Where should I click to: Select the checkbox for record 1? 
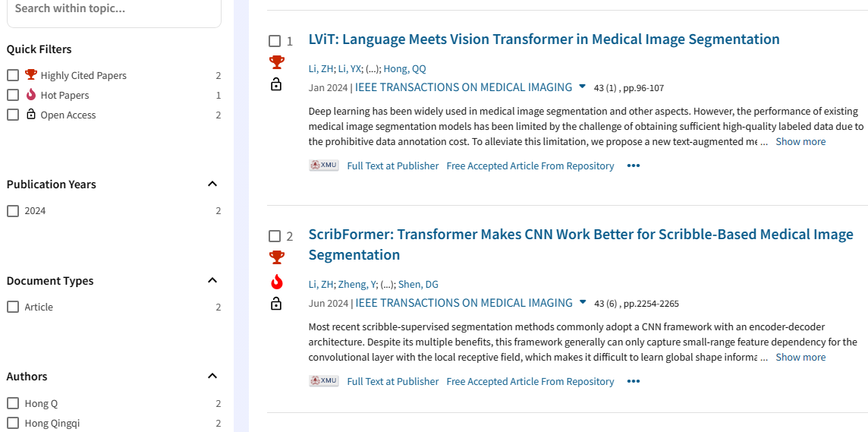pos(275,40)
